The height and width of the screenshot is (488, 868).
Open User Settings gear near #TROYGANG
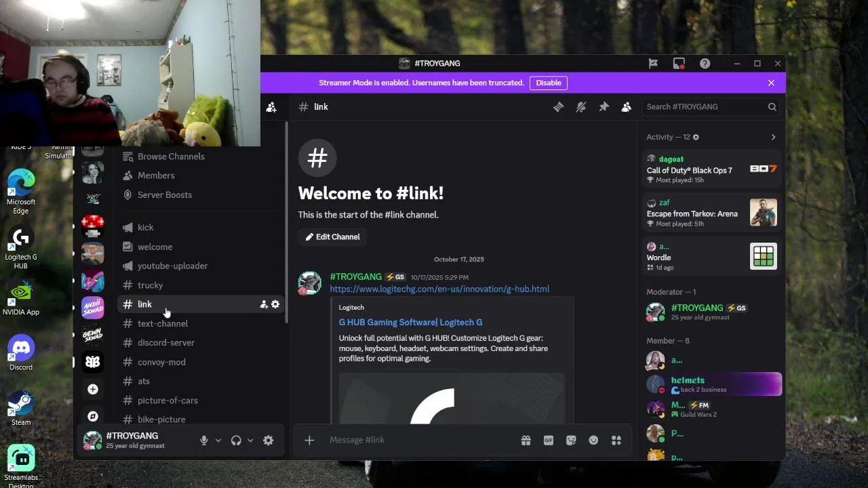pos(269,441)
